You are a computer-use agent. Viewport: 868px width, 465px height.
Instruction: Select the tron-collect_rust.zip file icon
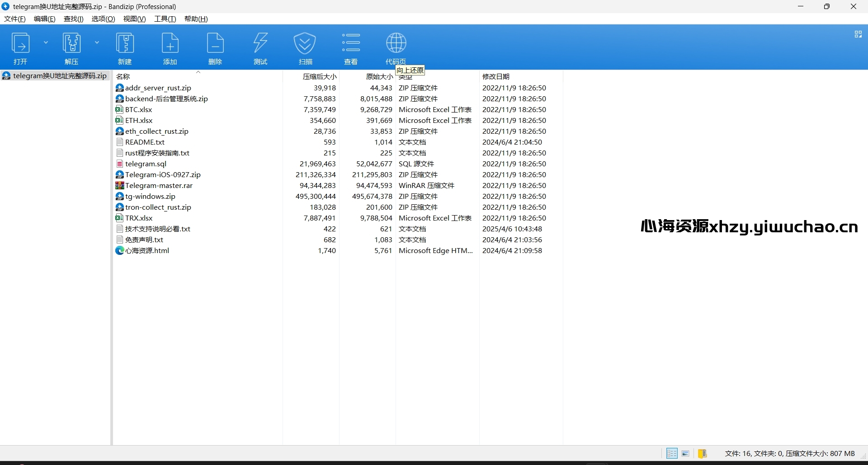tap(120, 207)
